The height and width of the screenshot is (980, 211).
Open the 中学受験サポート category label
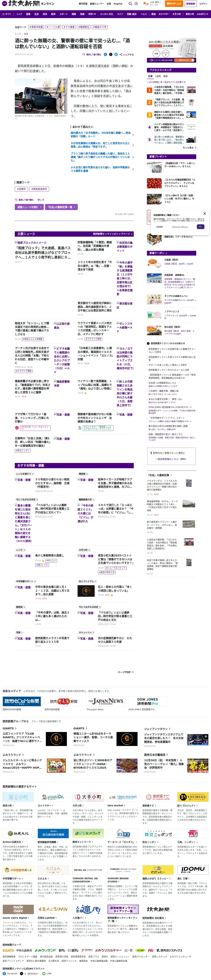26,581
